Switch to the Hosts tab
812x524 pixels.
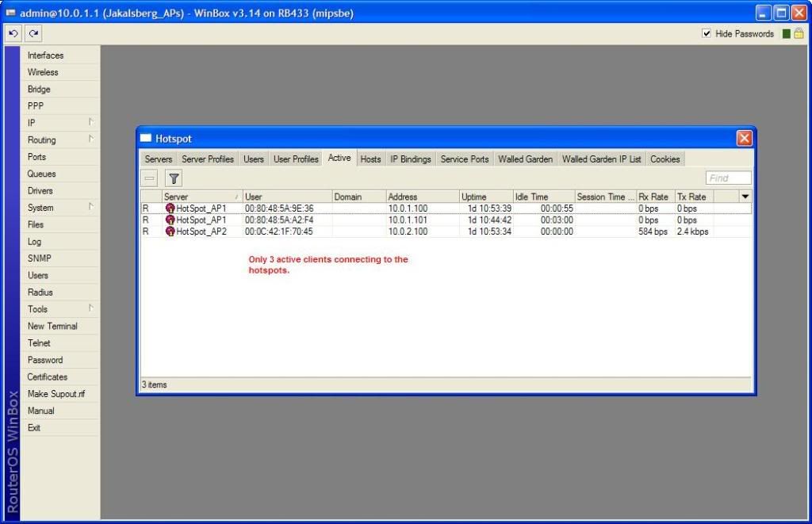coord(370,159)
